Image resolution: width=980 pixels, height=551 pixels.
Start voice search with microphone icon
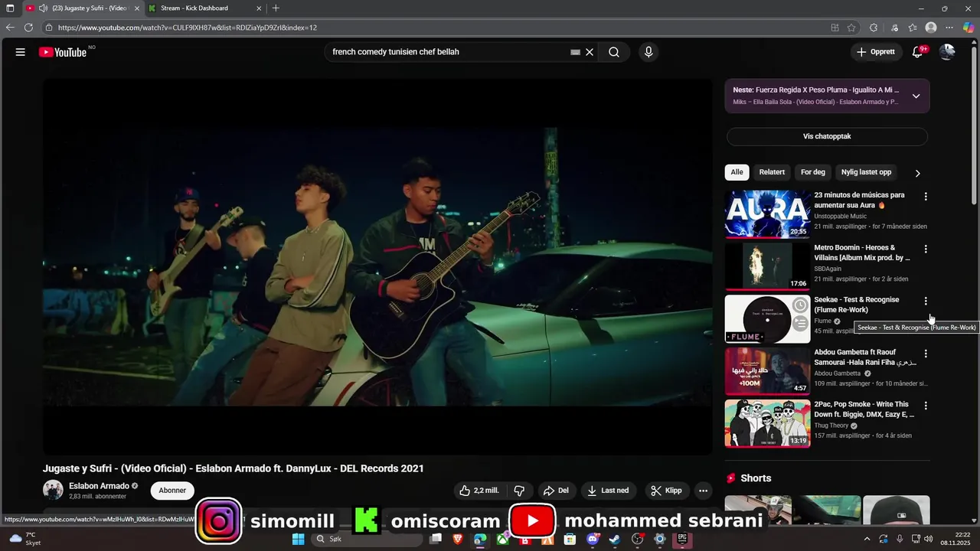point(648,52)
